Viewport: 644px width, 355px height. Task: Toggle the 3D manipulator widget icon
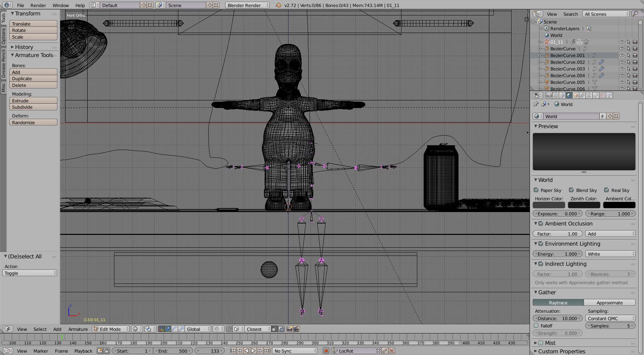161,329
